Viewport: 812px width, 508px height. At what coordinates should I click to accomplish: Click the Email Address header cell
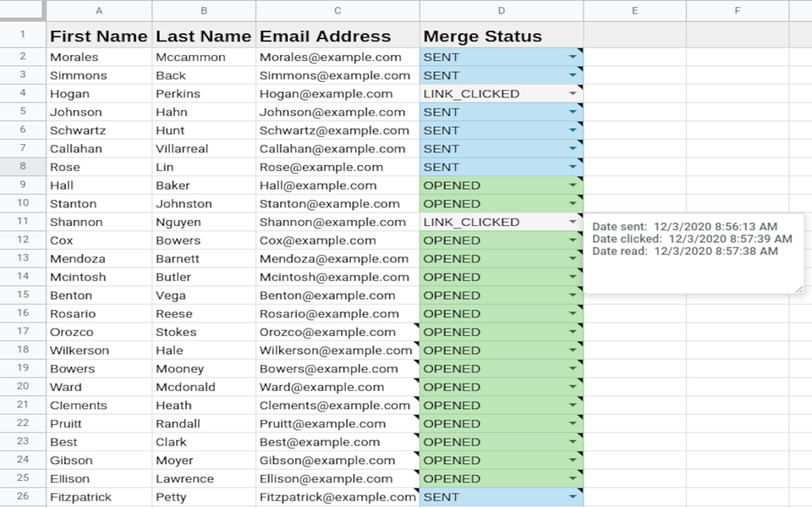point(337,36)
